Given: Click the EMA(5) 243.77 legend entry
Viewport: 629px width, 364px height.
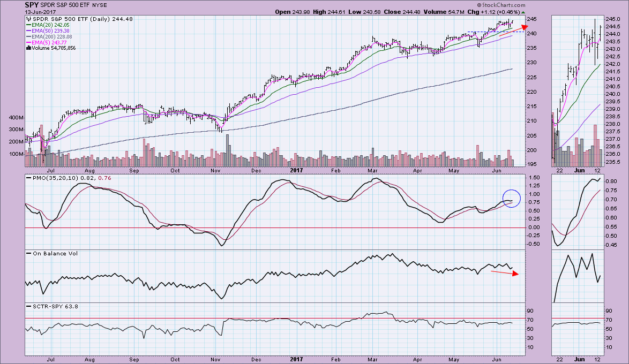Looking at the screenshot, I should [46, 42].
